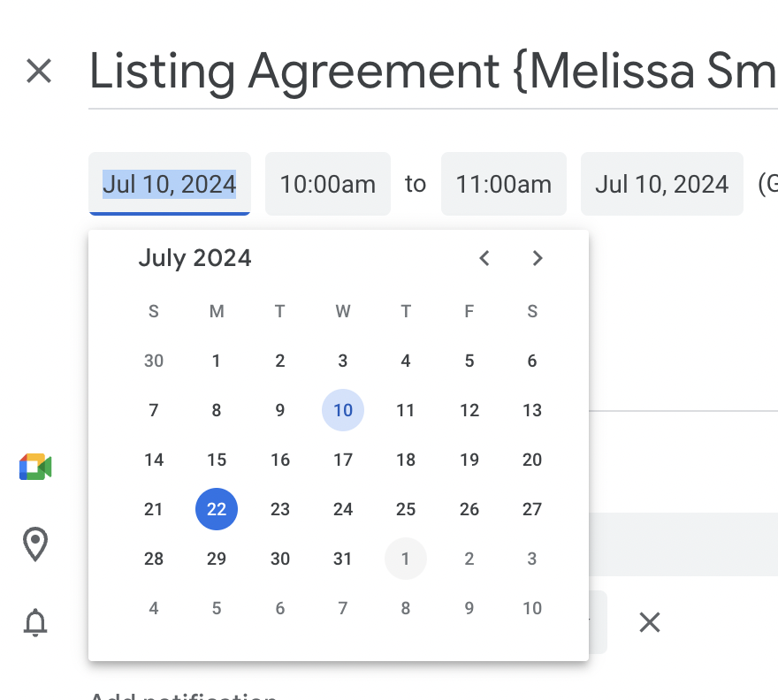Go to previous month in date picker
Screen dimensions: 778x700
[484, 258]
